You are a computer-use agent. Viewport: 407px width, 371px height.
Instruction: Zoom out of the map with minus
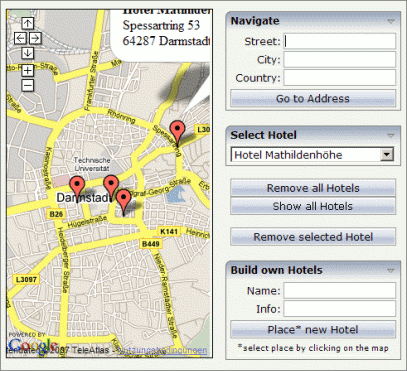coord(27,85)
